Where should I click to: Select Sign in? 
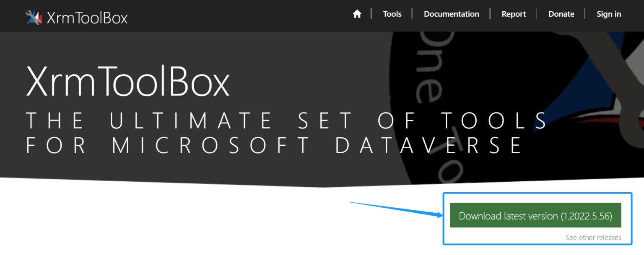[609, 14]
